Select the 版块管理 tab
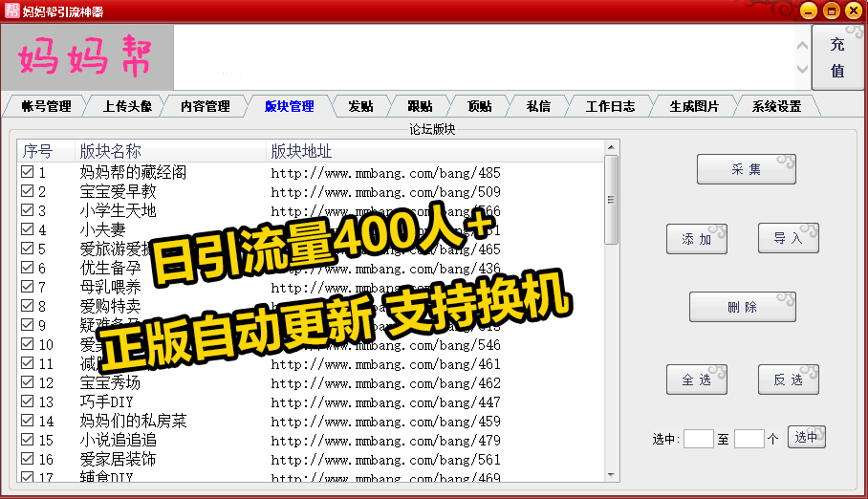 [x=289, y=106]
